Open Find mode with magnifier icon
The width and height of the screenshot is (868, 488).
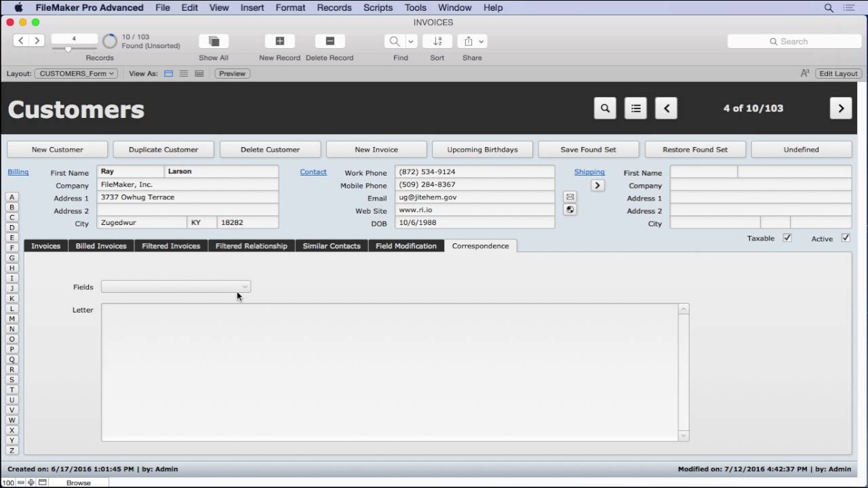coord(394,41)
